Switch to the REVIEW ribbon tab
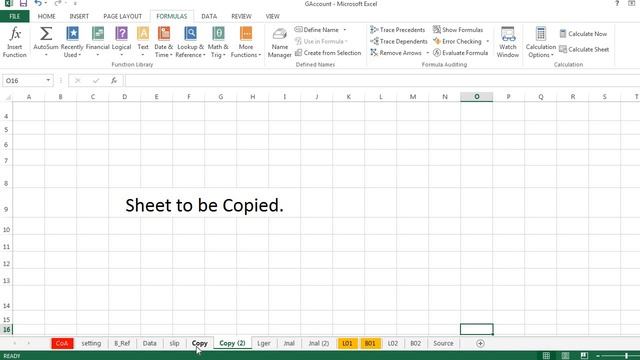The image size is (640, 360). pyautogui.click(x=241, y=16)
